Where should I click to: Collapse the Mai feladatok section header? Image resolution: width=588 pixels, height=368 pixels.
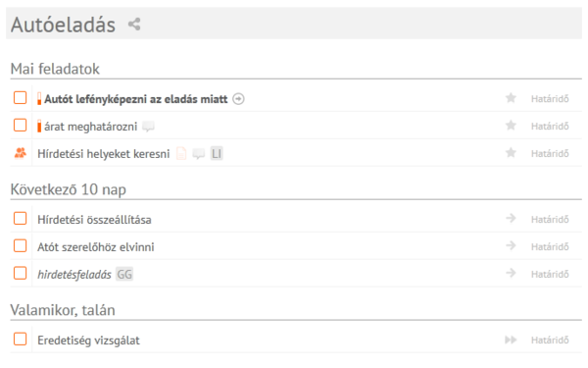(x=55, y=69)
